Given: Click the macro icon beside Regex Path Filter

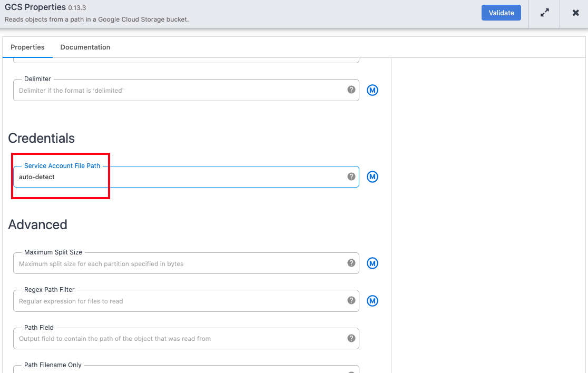Looking at the screenshot, I should pyautogui.click(x=373, y=301).
